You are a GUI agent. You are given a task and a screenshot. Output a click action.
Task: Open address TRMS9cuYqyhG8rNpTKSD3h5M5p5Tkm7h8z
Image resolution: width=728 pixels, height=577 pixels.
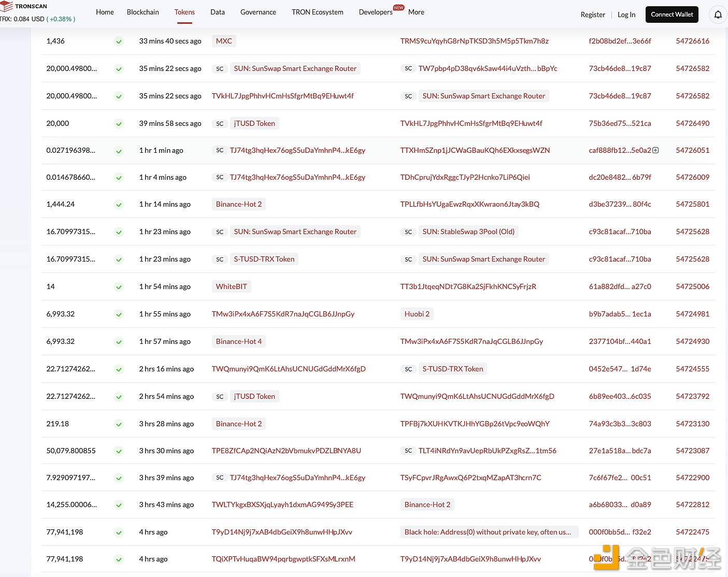click(x=474, y=41)
